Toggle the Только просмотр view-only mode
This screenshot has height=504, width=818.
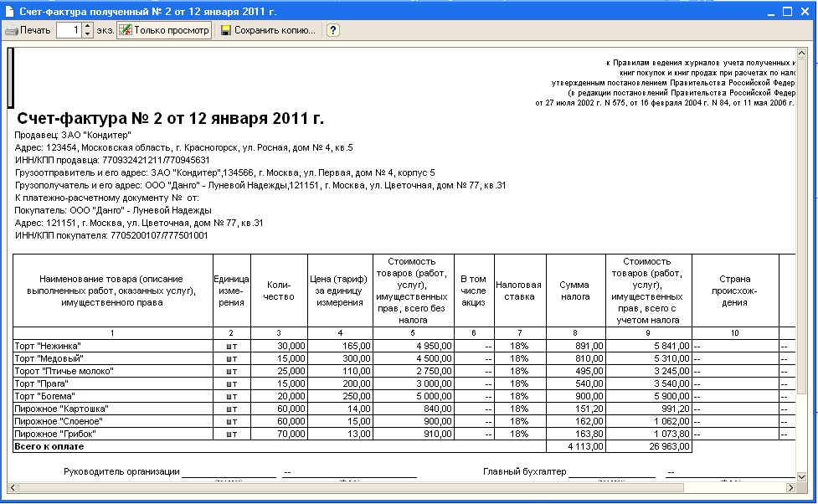click(x=164, y=30)
